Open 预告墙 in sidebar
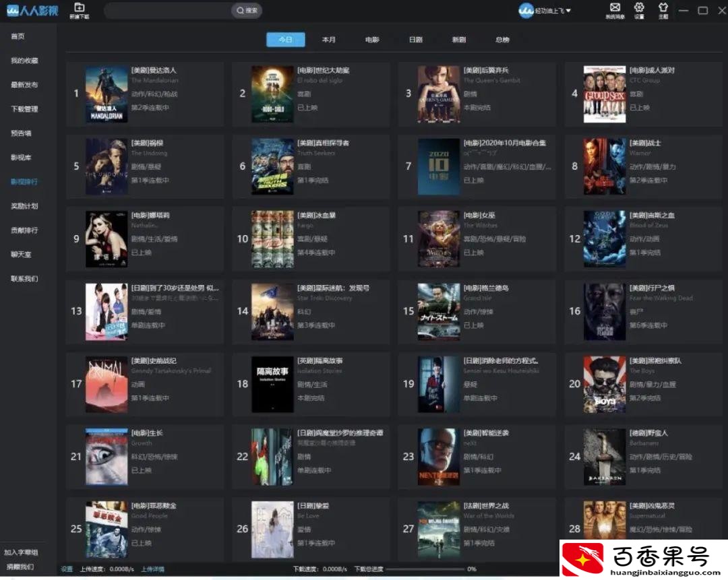Image resolution: width=728 pixels, height=580 pixels. pyautogui.click(x=21, y=133)
